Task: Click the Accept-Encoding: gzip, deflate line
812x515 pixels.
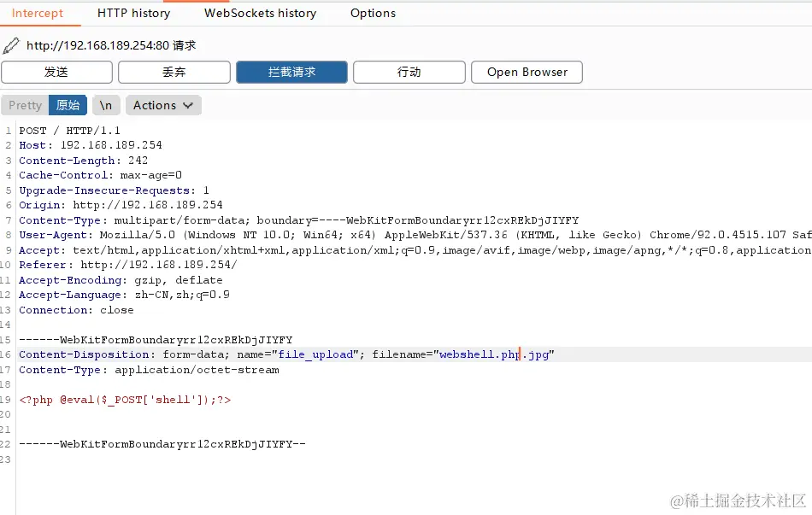Action: pyautogui.click(x=121, y=280)
